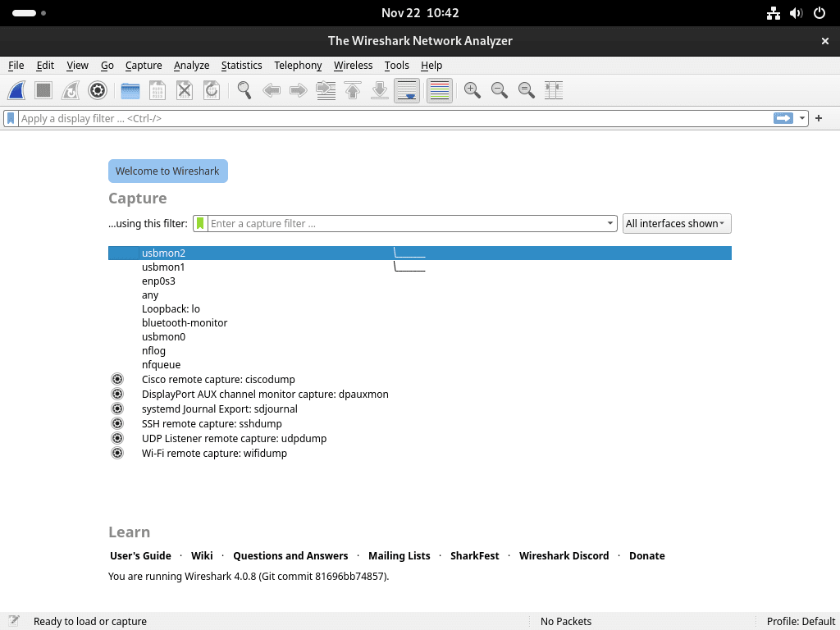Screen dimensions: 840x630
Task: Open the All interfaces shown dropdown
Action: (676, 223)
